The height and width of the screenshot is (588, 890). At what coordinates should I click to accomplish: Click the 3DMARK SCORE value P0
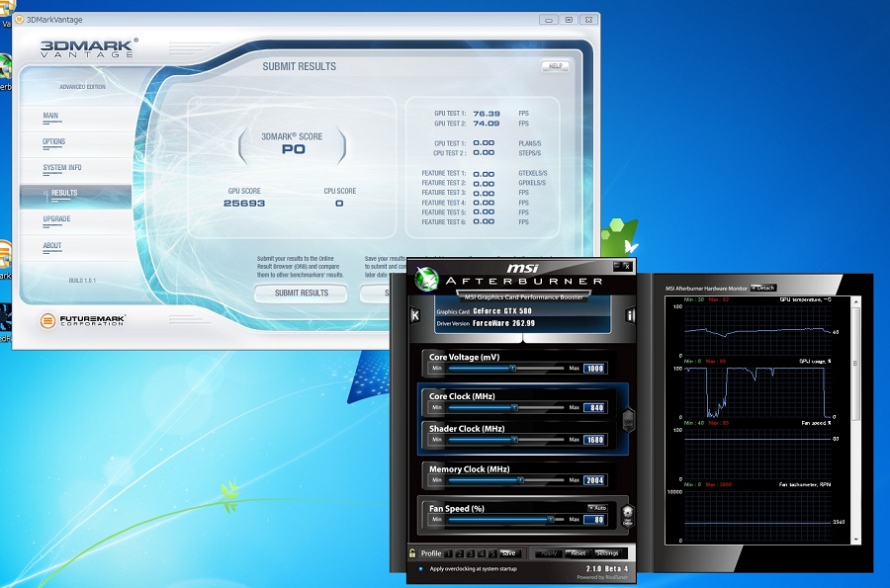click(x=294, y=149)
